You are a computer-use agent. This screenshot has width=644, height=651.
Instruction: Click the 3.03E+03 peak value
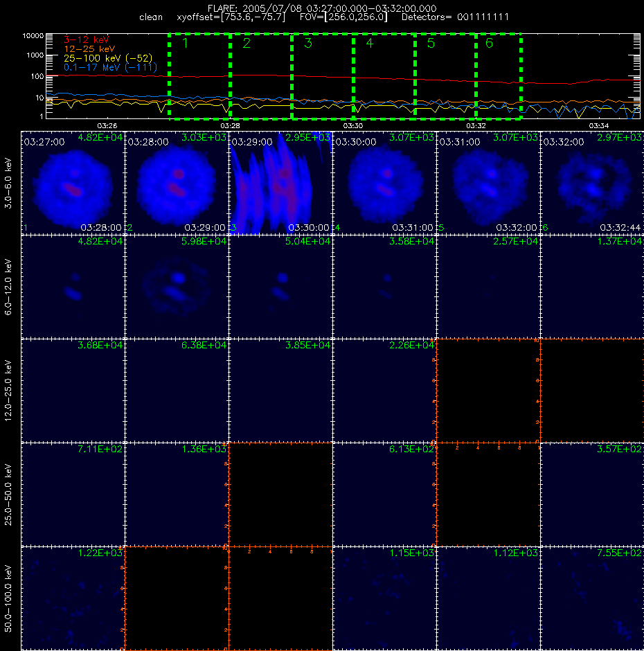(x=204, y=137)
